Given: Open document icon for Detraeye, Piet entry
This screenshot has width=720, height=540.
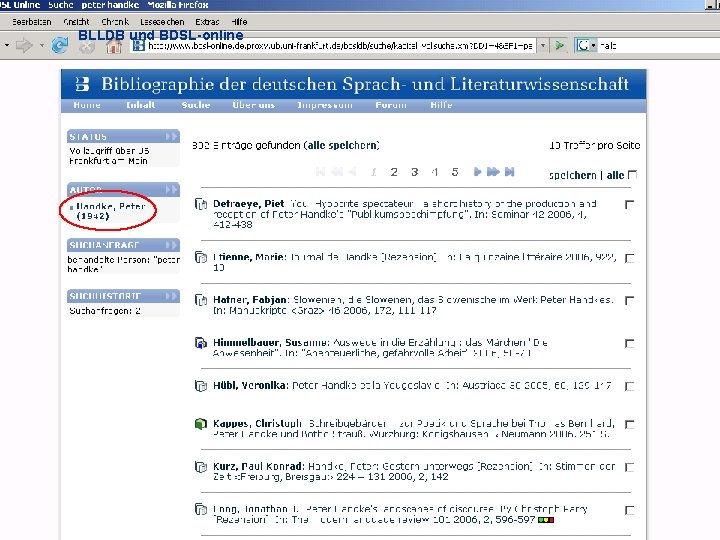Looking at the screenshot, I should point(201,203).
